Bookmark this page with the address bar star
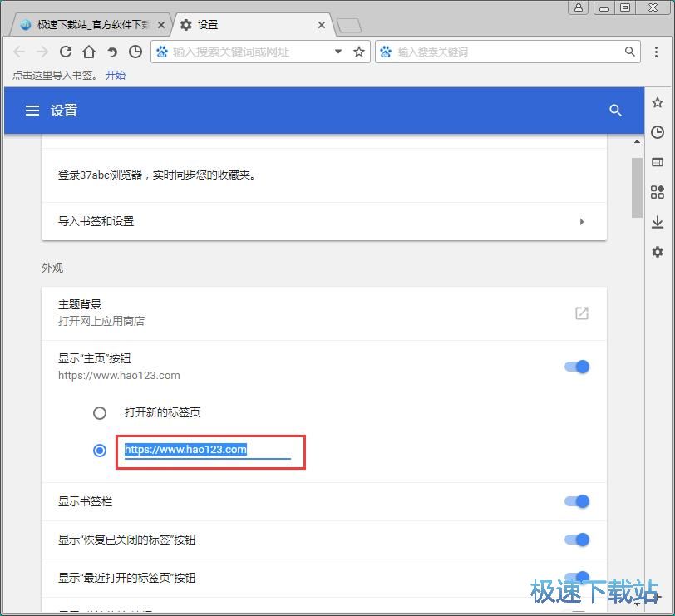675x616 pixels. coord(358,51)
